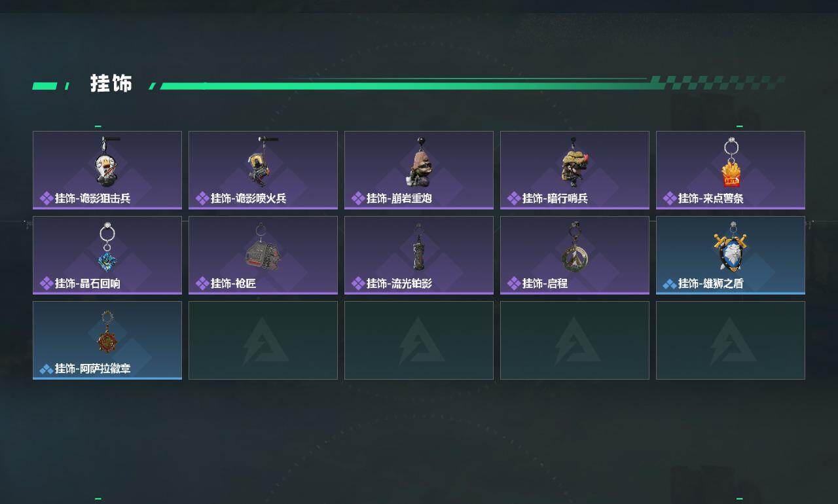838x504 pixels.
Task: Click the 阿萨拉徽章 badge charm icon
Action: coord(107,333)
